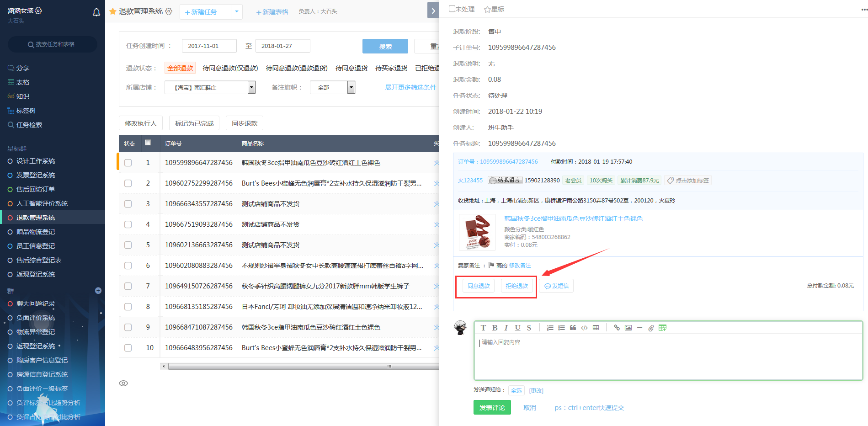
Task: Collapse the detail panel with the arrow
Action: tap(433, 10)
